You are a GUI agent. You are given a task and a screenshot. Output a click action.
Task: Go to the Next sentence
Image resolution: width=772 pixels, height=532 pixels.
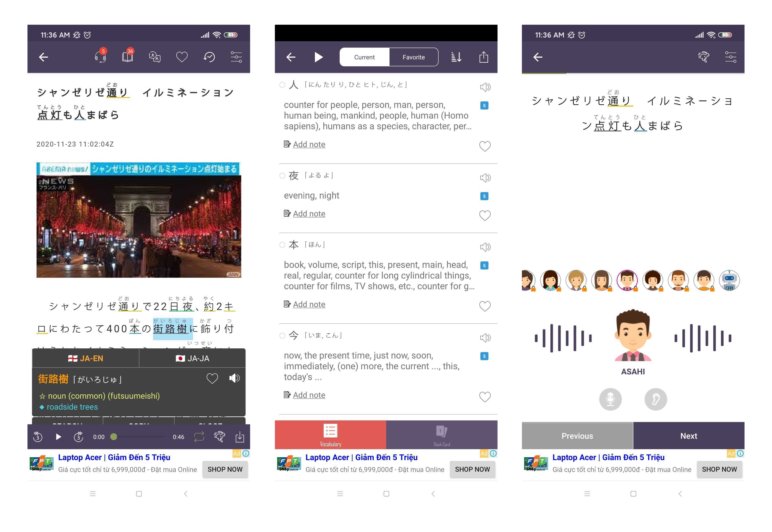point(689,436)
